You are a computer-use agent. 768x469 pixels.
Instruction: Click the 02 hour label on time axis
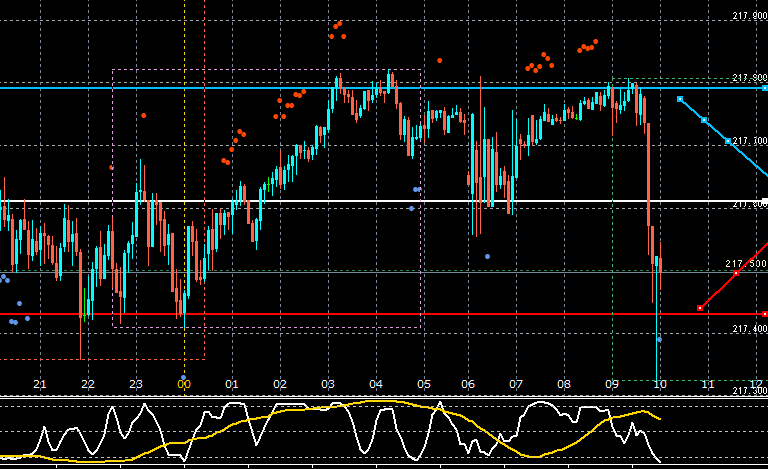click(x=280, y=384)
